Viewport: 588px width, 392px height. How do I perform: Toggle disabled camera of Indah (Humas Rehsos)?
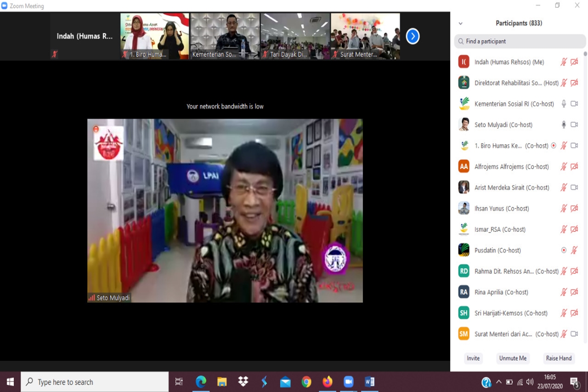click(x=574, y=62)
